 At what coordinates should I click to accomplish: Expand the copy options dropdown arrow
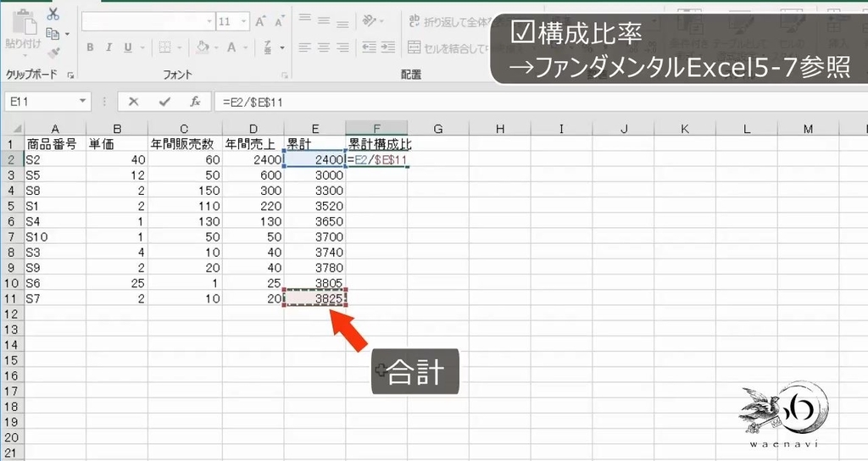(67, 34)
